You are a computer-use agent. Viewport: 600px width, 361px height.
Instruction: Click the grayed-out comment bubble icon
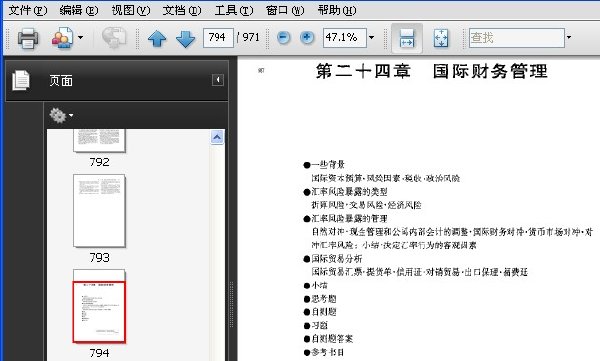click(x=114, y=38)
